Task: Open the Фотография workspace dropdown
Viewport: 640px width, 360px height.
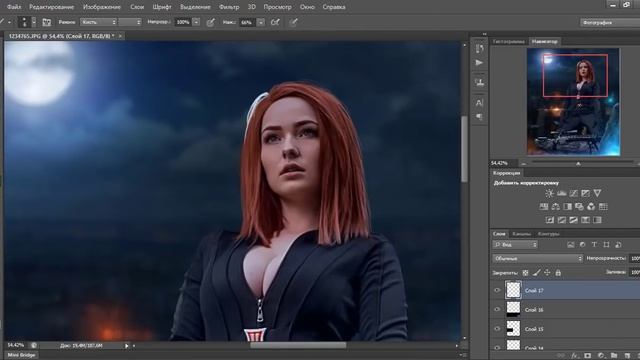Action: tap(610, 22)
